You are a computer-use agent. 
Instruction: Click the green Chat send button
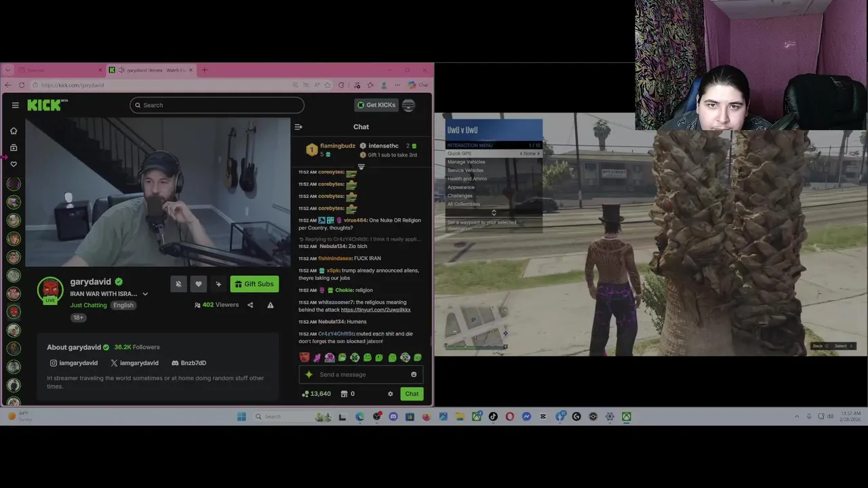(x=412, y=394)
